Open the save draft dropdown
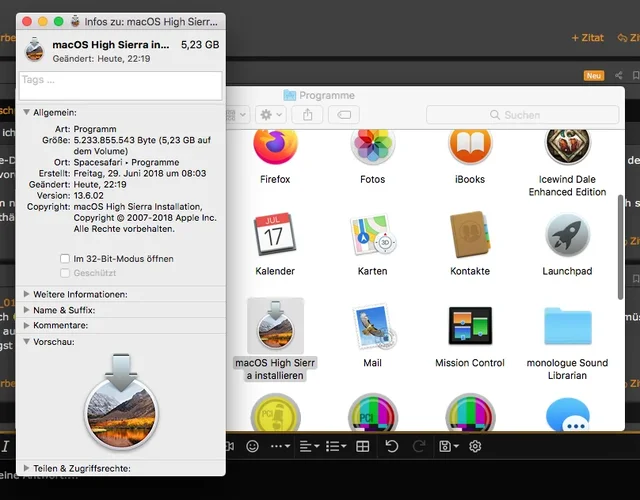Image resolution: width=640 pixels, height=500 pixels. click(449, 446)
